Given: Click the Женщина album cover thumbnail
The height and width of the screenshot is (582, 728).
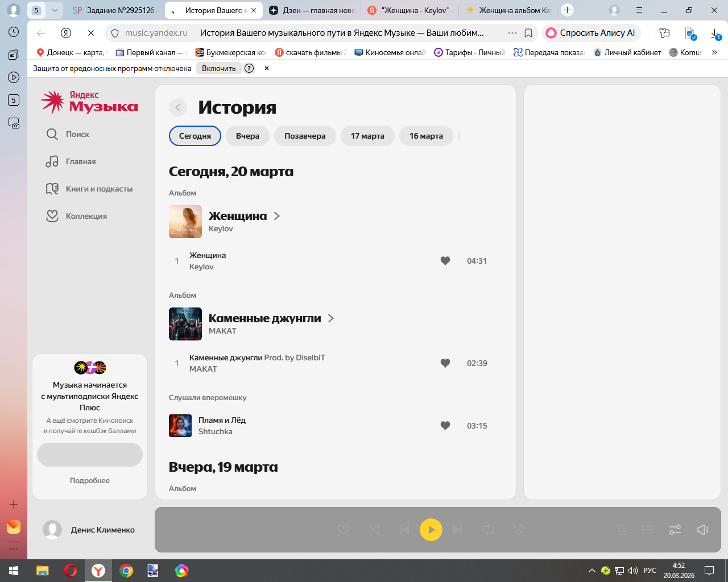Looking at the screenshot, I should (185, 222).
